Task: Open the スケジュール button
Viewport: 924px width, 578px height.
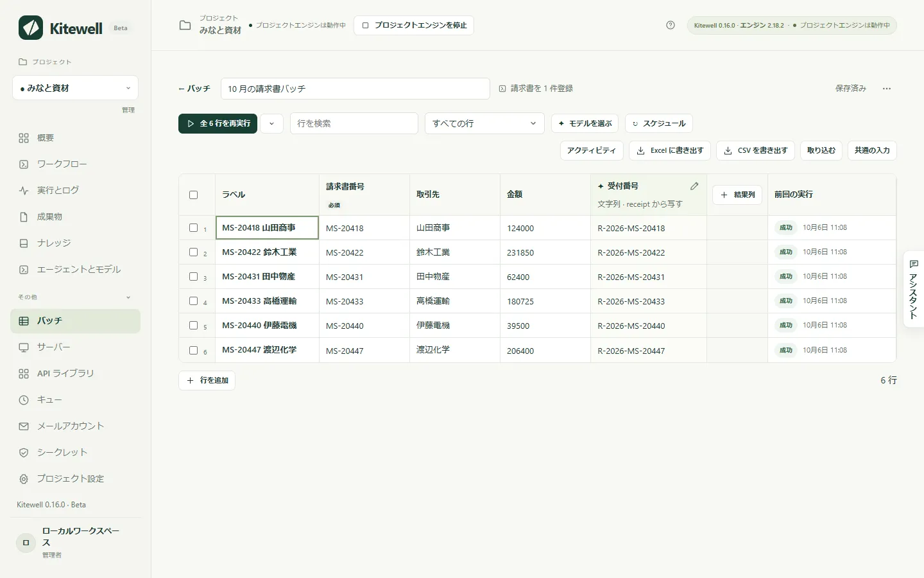Action: (x=659, y=123)
